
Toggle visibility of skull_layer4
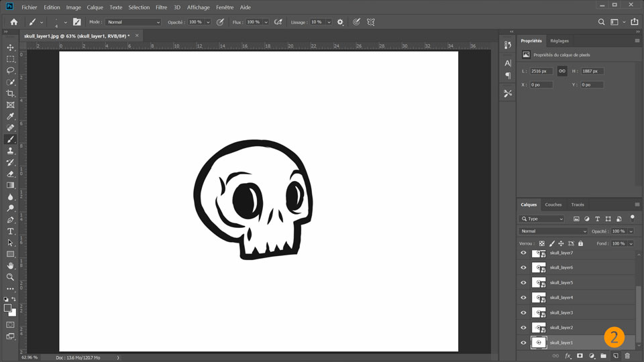click(x=523, y=298)
